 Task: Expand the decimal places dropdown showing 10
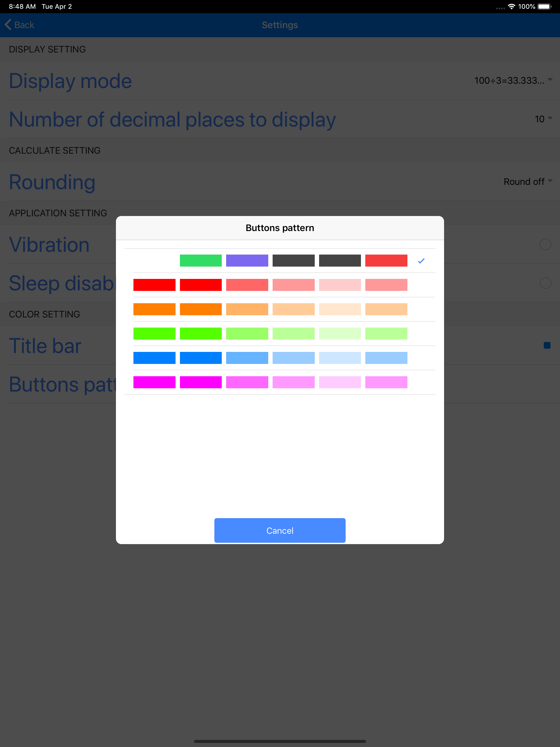pos(543,119)
